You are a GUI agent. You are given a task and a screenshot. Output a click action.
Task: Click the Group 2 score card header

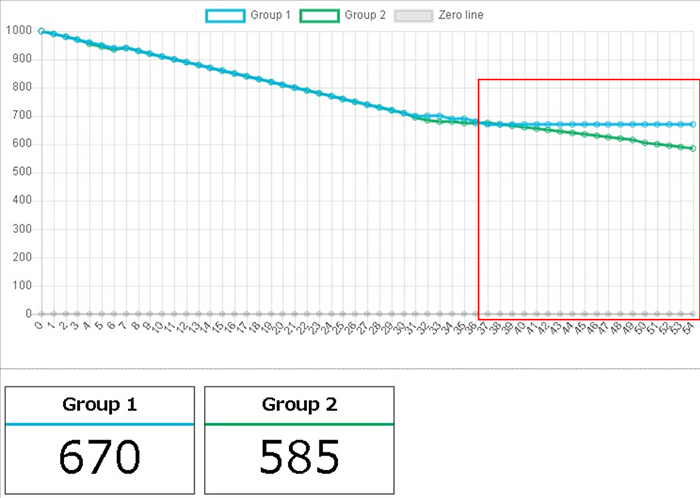(x=299, y=405)
